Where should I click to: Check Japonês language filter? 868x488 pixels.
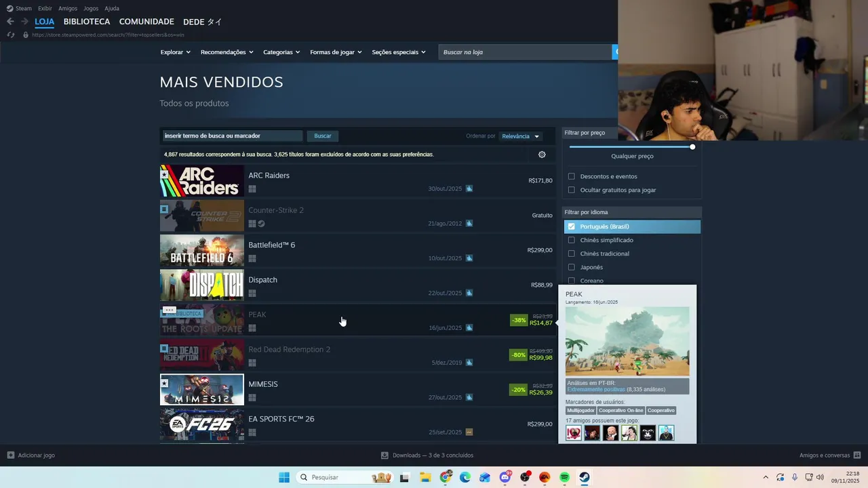(571, 267)
